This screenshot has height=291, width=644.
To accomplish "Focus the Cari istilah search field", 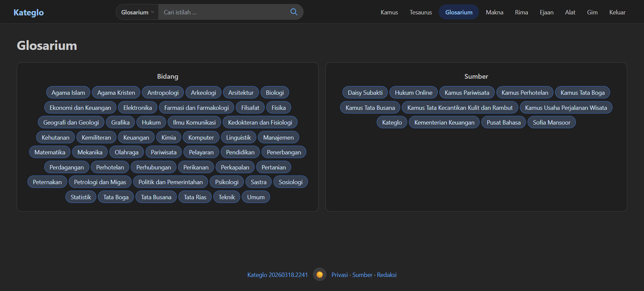I will pyautogui.click(x=223, y=12).
